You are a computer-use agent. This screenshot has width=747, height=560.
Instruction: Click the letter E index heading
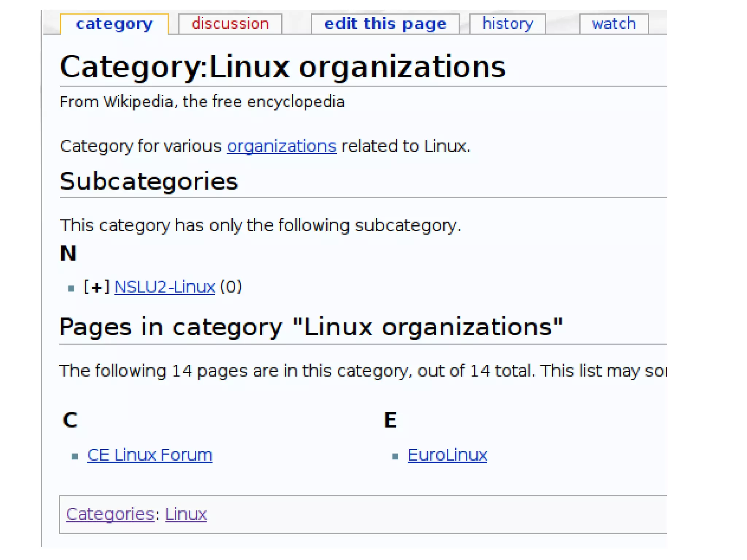(x=390, y=420)
